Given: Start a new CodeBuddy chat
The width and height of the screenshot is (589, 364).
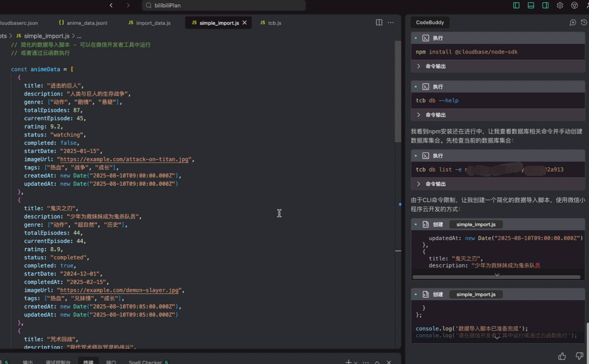Looking at the screenshot, I should pos(573,22).
